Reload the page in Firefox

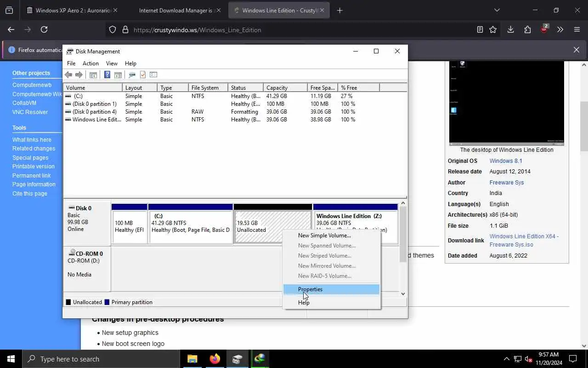click(44, 29)
